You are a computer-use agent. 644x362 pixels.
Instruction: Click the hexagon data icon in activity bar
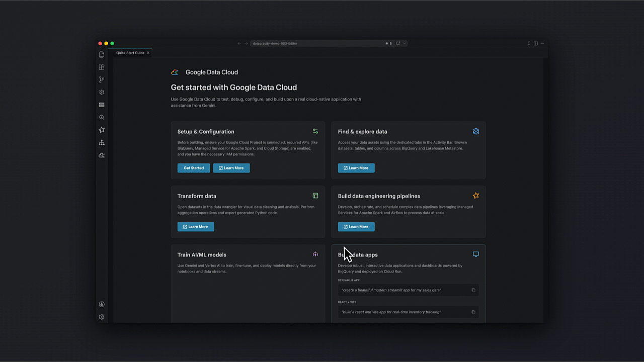[x=102, y=92]
